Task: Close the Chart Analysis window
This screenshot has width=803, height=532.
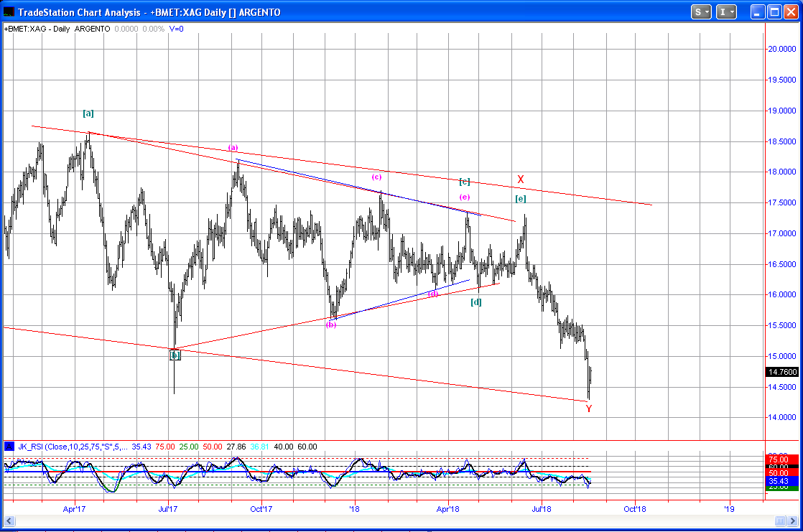Action: pos(790,11)
